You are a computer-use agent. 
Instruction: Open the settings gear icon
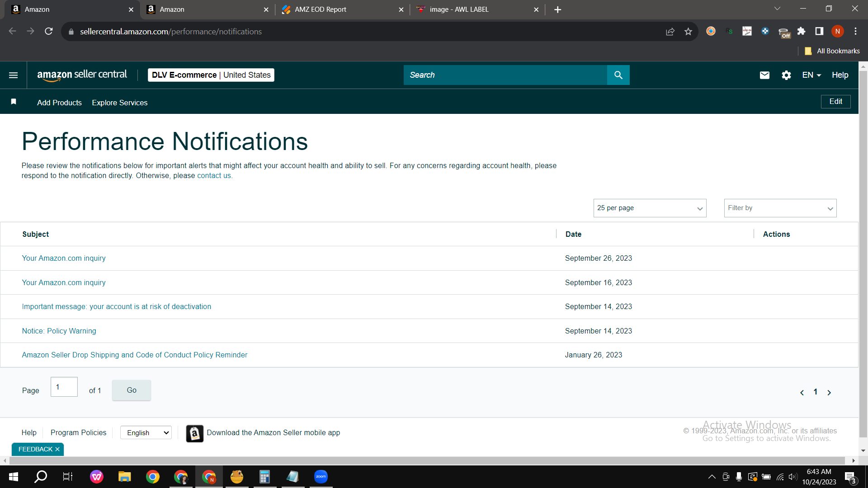pyautogui.click(x=786, y=75)
